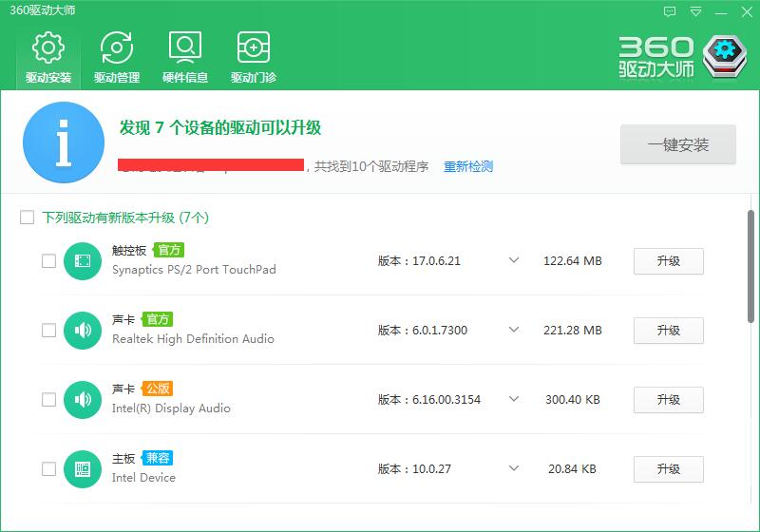760x532 pixels.
Task: Click the Realtek 声卡 speaker icon
Action: tap(83, 331)
